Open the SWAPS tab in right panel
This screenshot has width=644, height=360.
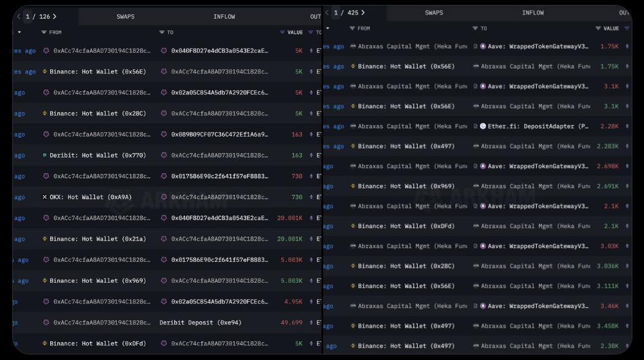[x=433, y=13]
